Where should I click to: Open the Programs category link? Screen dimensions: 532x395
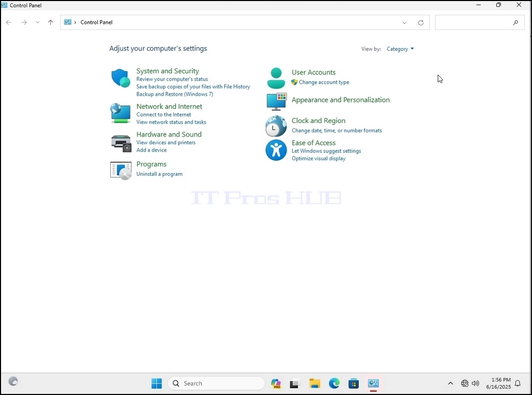(151, 164)
